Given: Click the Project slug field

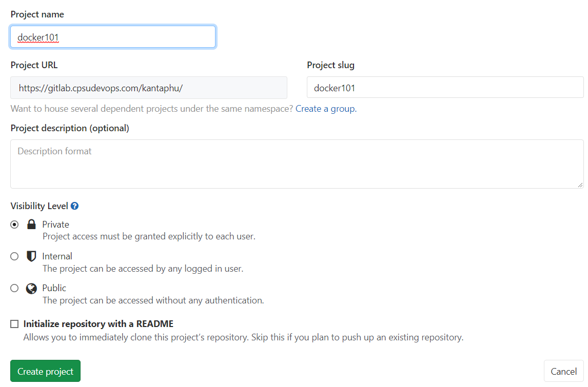Looking at the screenshot, I should pos(445,87).
